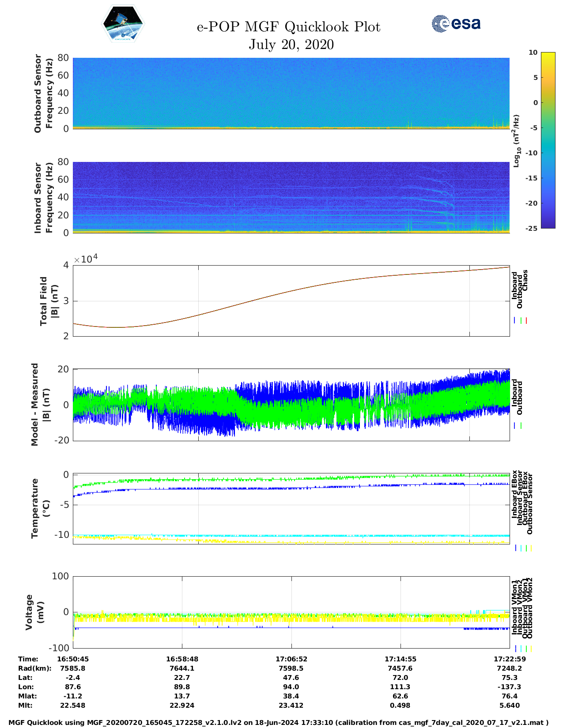Click the 17:22:59 end time label
Screen dimensions: 563x728
pyautogui.click(x=509, y=659)
